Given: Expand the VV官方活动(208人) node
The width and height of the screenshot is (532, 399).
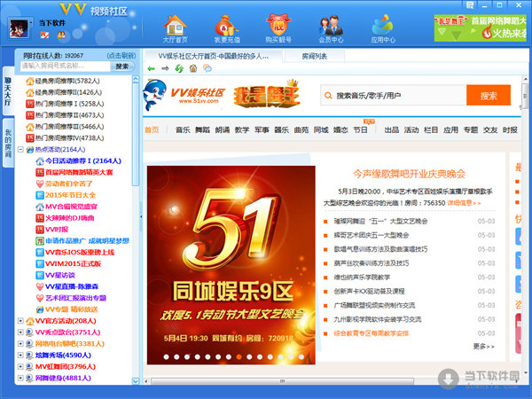Looking at the screenshot, I should point(20,321).
